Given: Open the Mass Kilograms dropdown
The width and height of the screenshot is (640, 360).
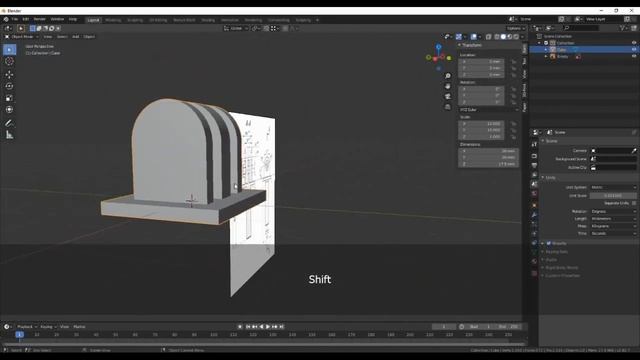Looking at the screenshot, I should tap(613, 226).
